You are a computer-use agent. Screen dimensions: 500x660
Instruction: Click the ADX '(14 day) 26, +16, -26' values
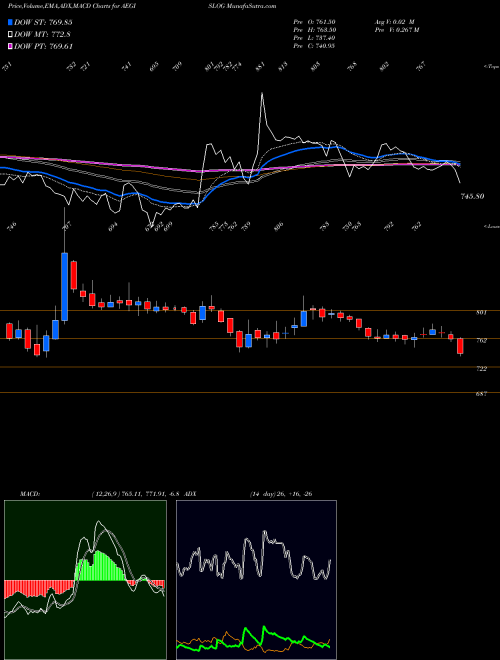280,494
